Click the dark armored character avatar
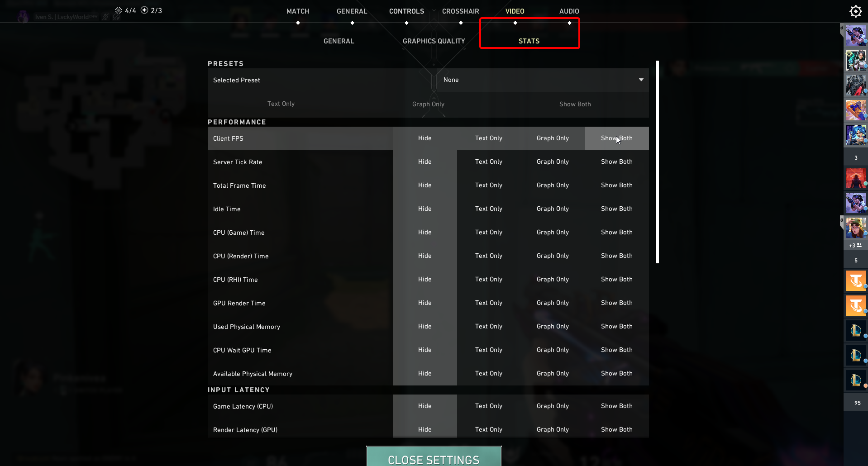 coord(855,85)
